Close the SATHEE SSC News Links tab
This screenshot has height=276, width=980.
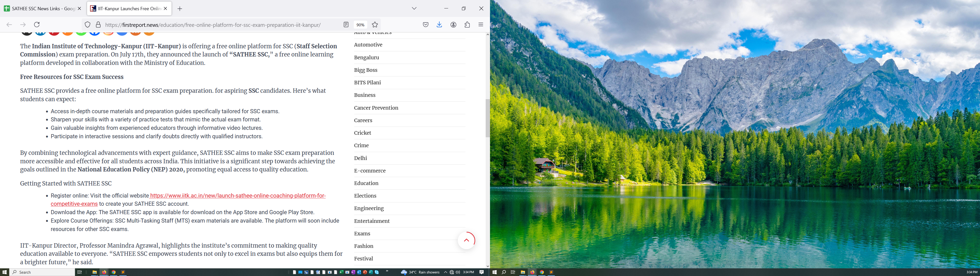pyautogui.click(x=80, y=8)
